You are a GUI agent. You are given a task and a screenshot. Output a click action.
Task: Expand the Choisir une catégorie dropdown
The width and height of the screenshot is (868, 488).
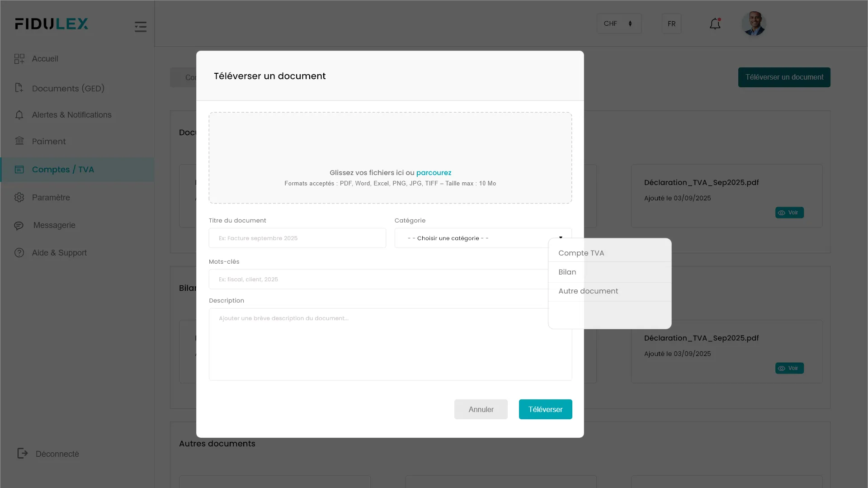[x=482, y=238]
